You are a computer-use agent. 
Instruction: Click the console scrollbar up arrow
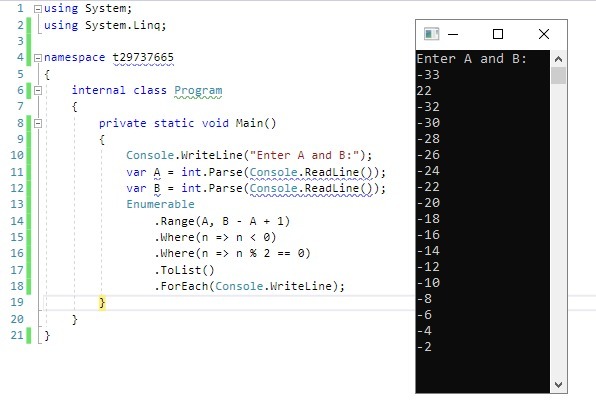(558, 59)
